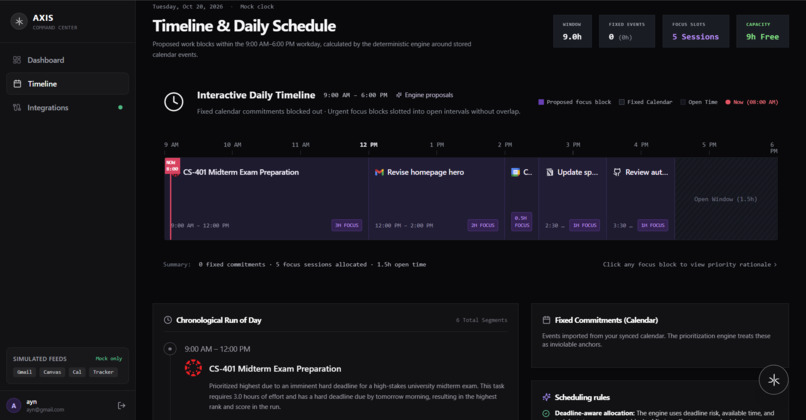Click the 9:00 AM timeline bullet in run list

[x=170, y=349]
